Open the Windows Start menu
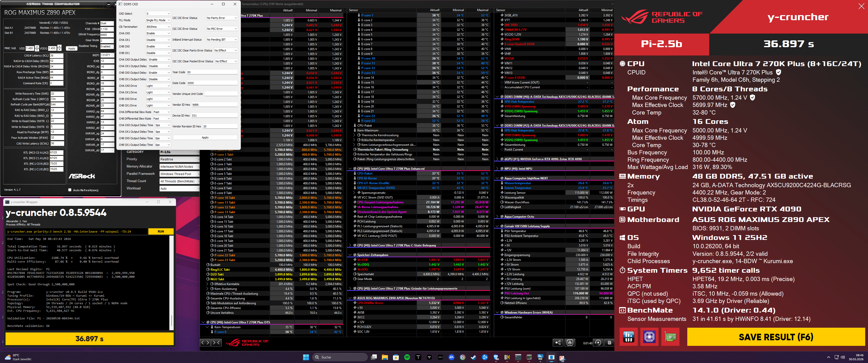868x363 pixels. click(306, 357)
